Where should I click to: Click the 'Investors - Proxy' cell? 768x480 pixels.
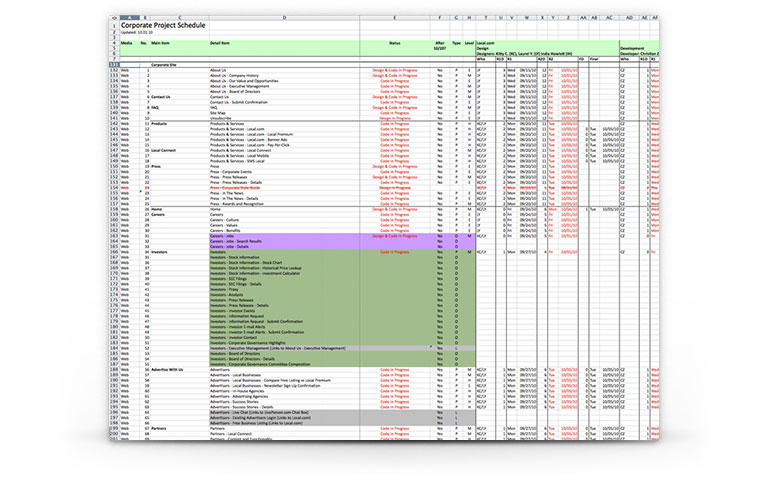click(x=224, y=289)
